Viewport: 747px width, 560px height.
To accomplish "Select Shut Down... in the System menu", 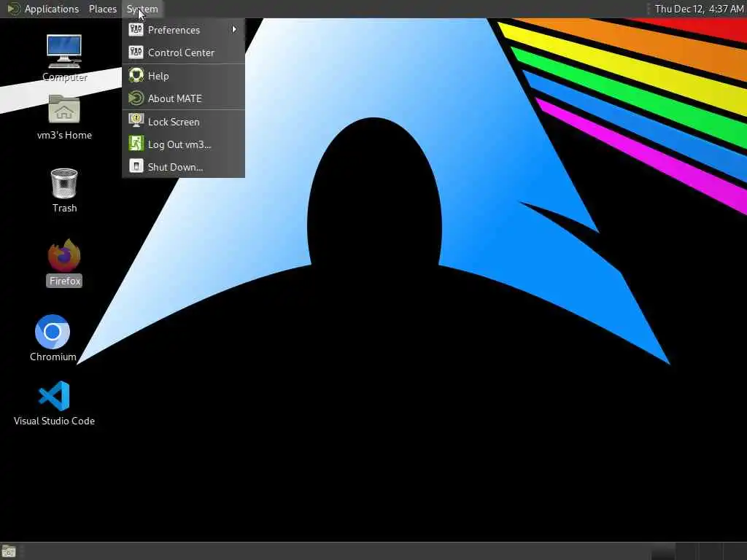I will click(183, 167).
